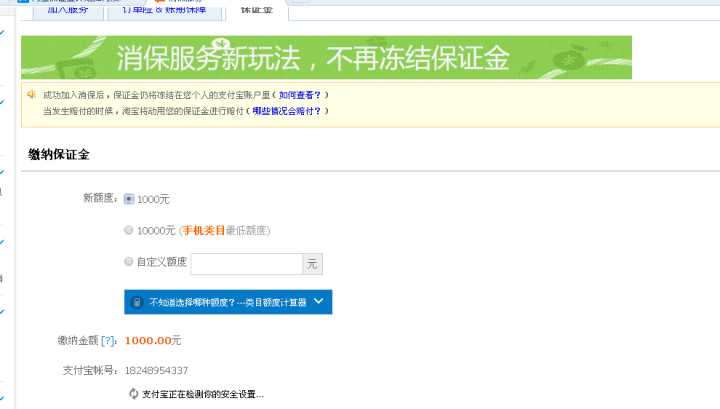Choose the 自定义额度 radio option
720x409 pixels.
click(129, 261)
